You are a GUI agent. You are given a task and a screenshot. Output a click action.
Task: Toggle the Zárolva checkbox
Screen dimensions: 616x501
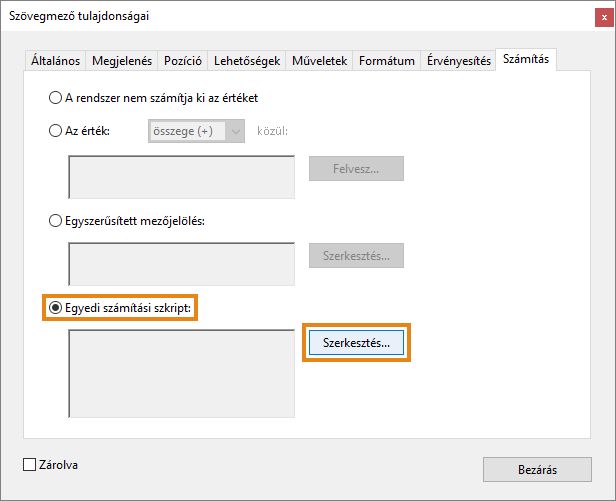29,465
